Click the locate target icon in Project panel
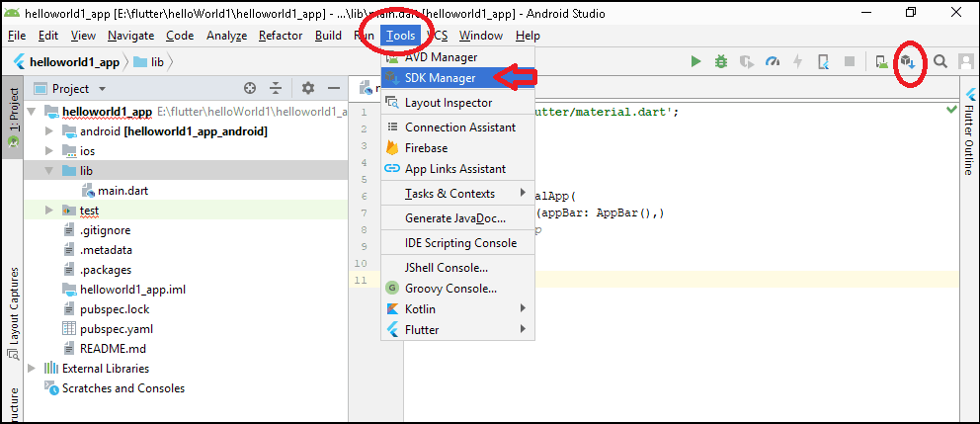The height and width of the screenshot is (424, 980). (x=250, y=89)
